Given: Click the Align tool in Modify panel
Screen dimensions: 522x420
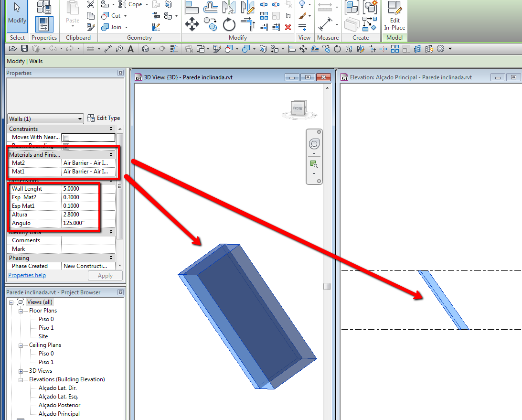Looking at the screenshot, I should pos(192,7).
